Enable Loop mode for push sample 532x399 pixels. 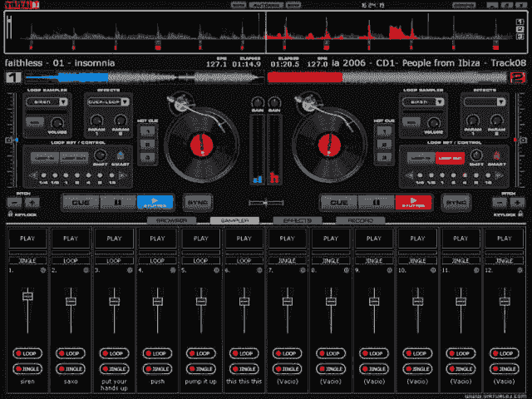157,353
